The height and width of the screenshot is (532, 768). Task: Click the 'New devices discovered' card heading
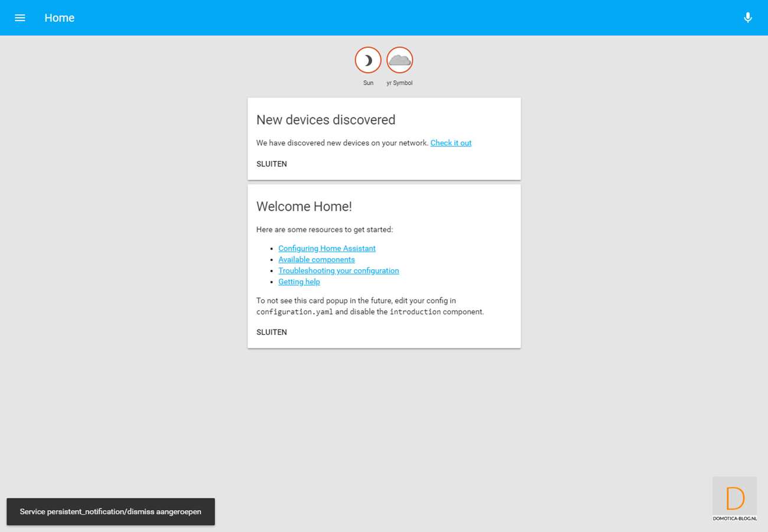point(326,120)
